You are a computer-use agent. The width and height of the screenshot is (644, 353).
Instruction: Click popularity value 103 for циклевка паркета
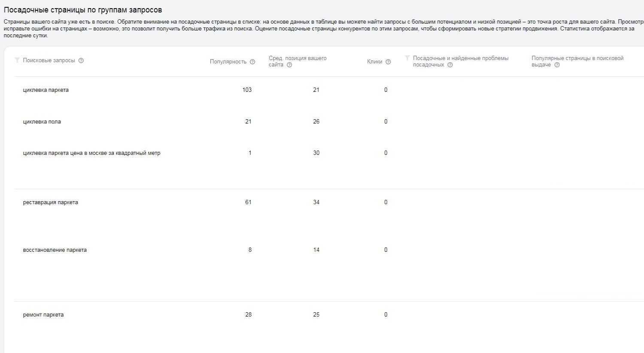coord(247,90)
